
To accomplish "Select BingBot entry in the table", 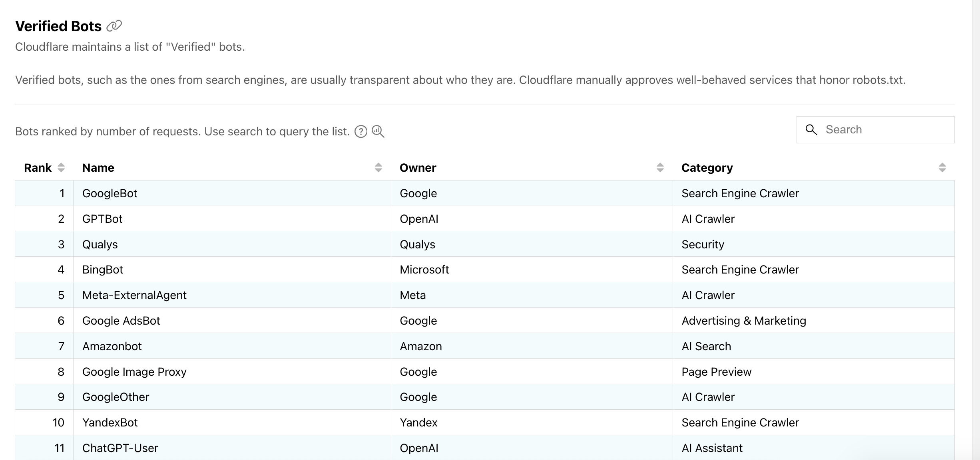I will pos(103,270).
